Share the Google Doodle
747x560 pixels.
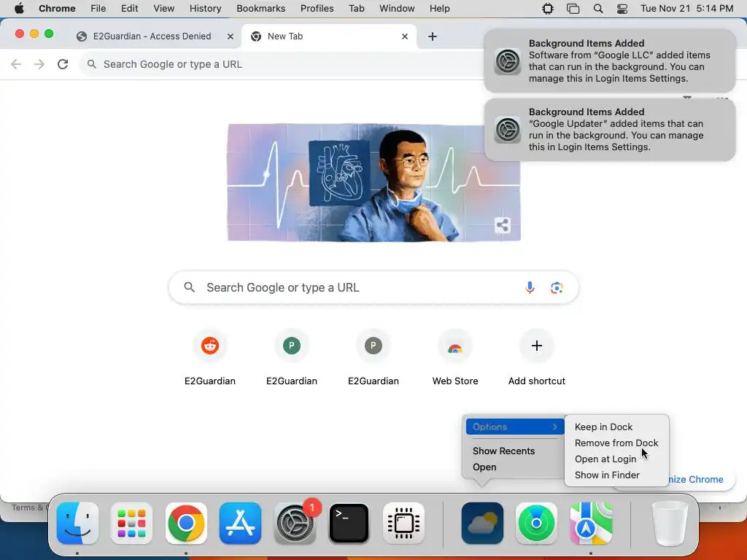coord(503,225)
